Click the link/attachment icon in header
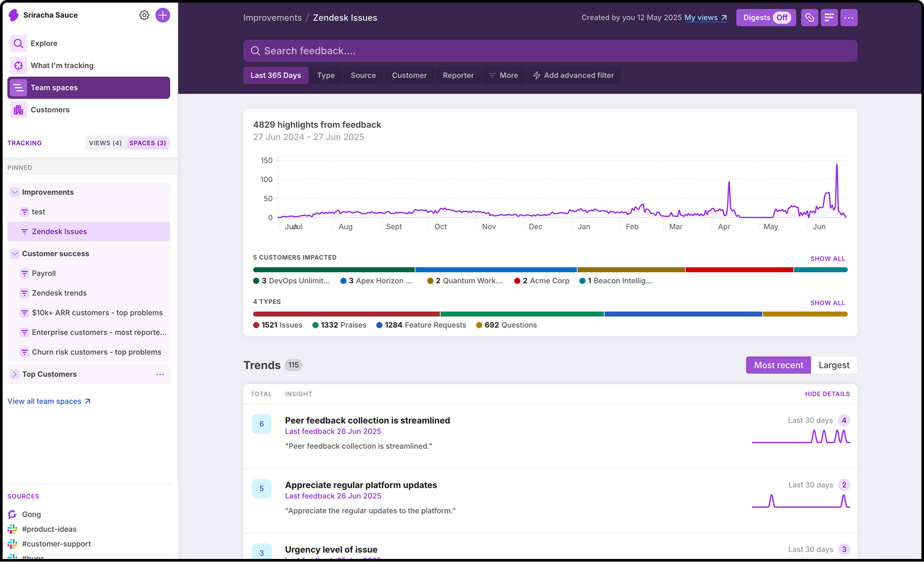This screenshot has height=562, width=924. click(809, 18)
